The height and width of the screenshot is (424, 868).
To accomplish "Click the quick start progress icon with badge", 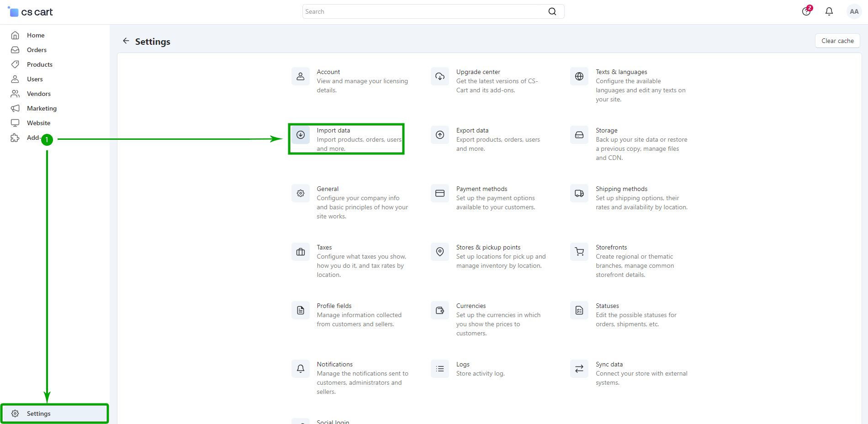I will click(806, 11).
